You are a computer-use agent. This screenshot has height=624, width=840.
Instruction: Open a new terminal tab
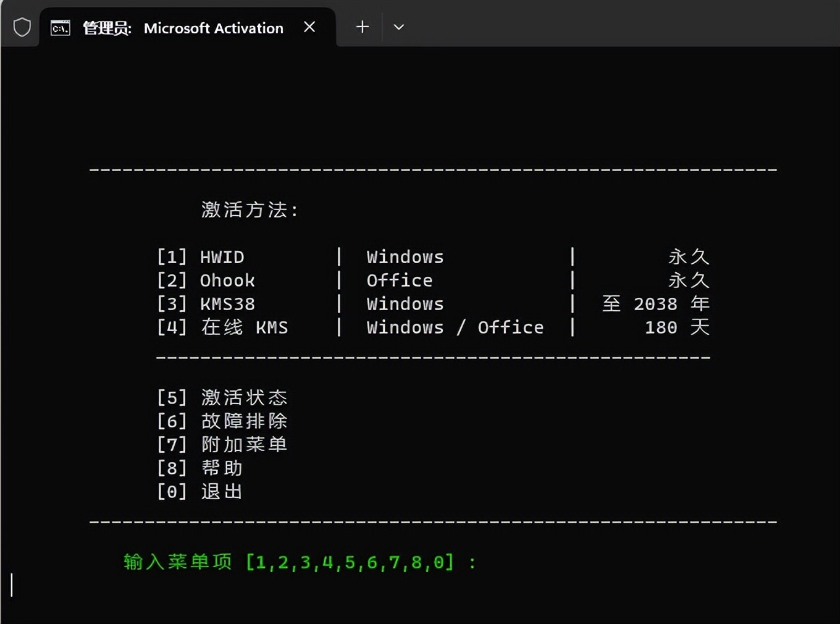coord(363,27)
